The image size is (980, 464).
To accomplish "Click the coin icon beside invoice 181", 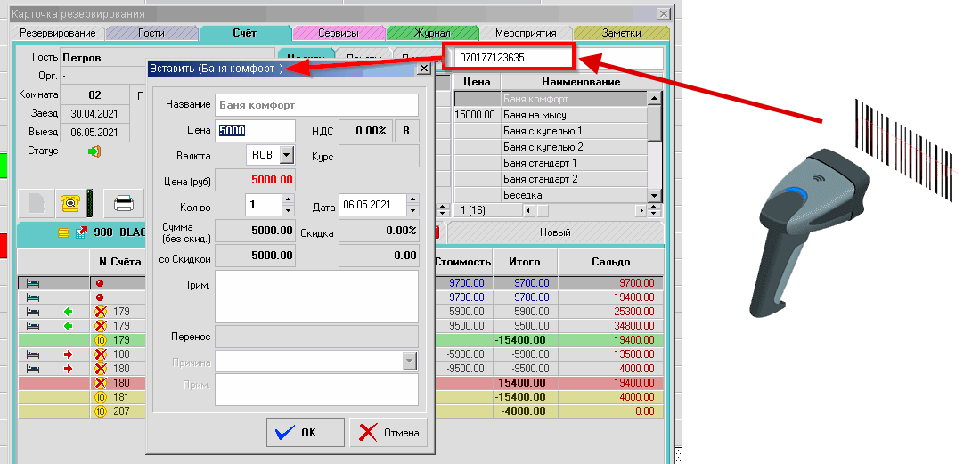I will pyautogui.click(x=101, y=397).
